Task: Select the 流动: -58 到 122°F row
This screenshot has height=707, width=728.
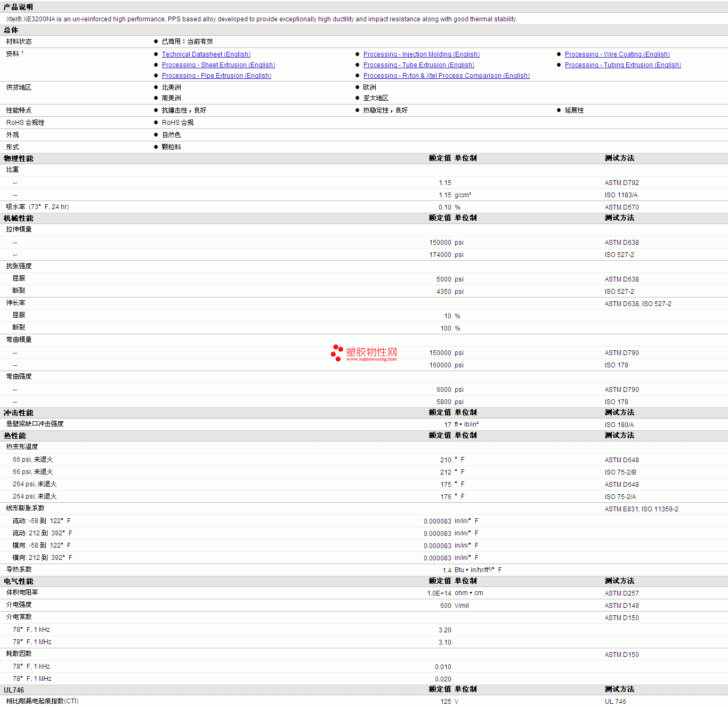Action: click(364, 521)
